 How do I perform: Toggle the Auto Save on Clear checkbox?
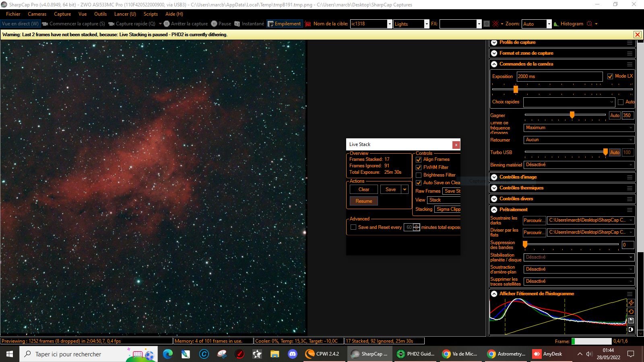click(419, 183)
